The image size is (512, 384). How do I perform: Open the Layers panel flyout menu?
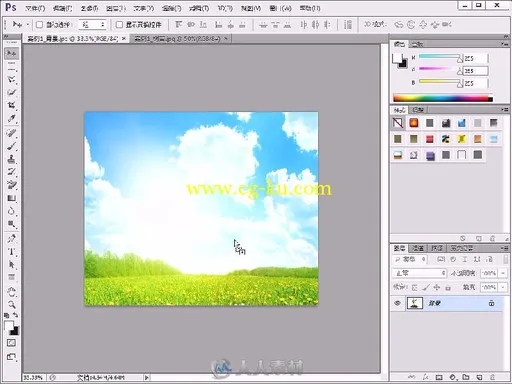point(505,248)
